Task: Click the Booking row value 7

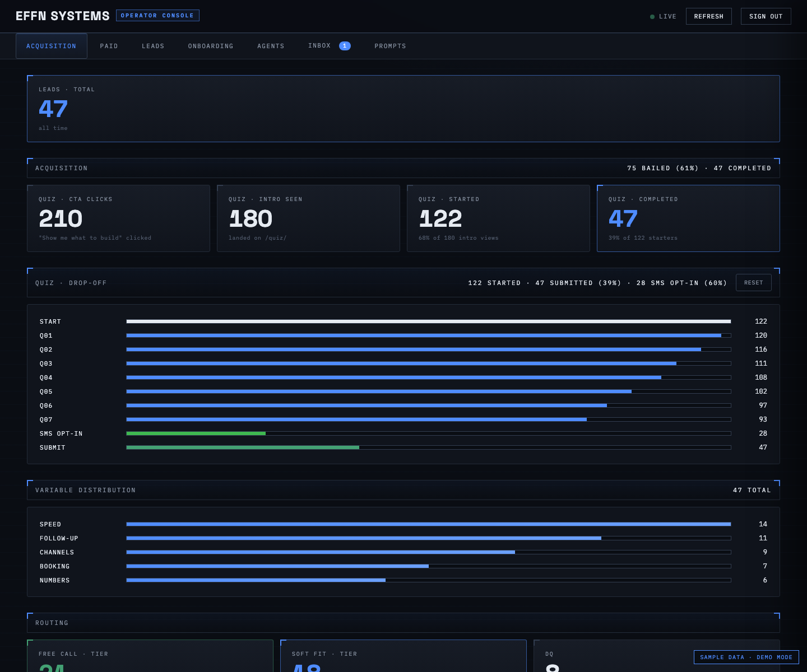Action: (765, 566)
